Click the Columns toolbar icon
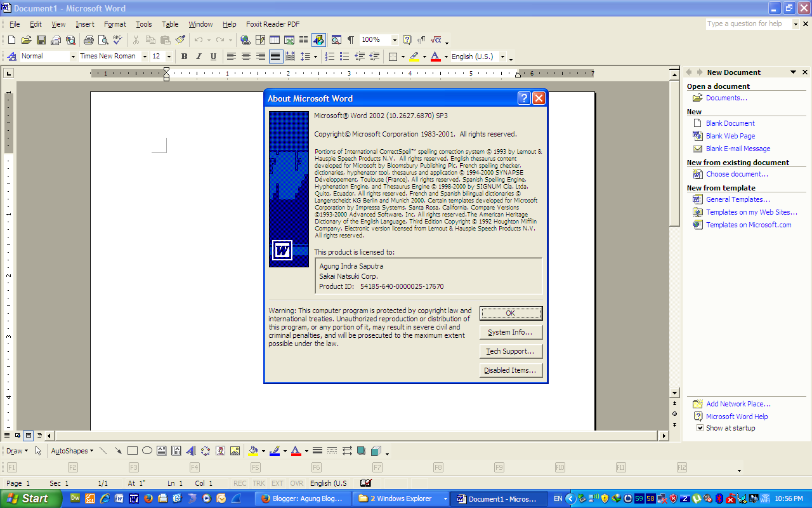This screenshot has width=812, height=508. pyautogui.click(x=304, y=40)
